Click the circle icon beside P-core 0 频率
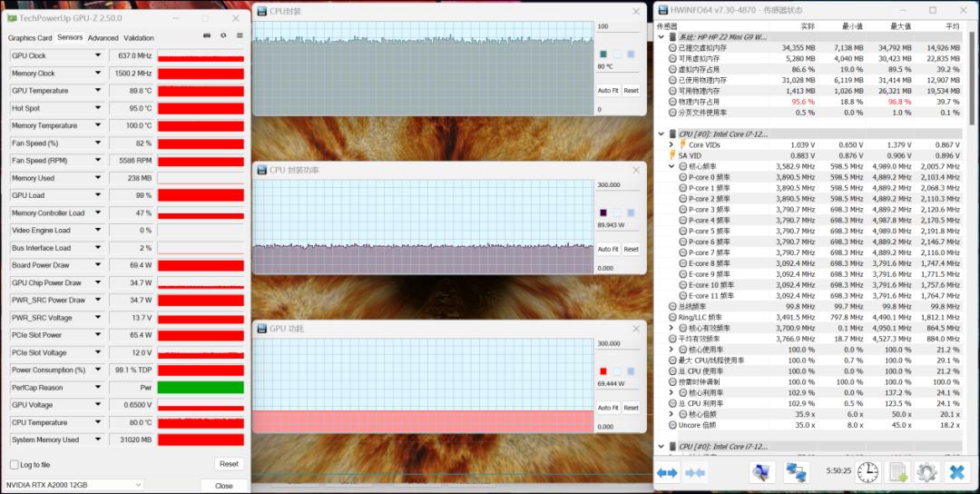 click(x=683, y=177)
